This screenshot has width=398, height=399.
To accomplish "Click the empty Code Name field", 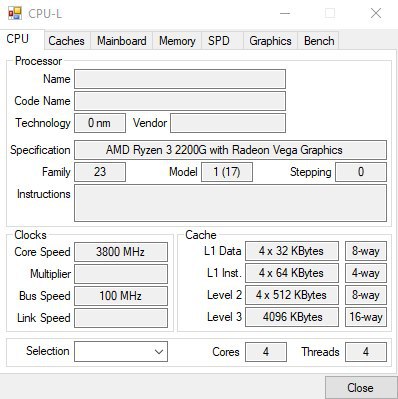I will [180, 101].
